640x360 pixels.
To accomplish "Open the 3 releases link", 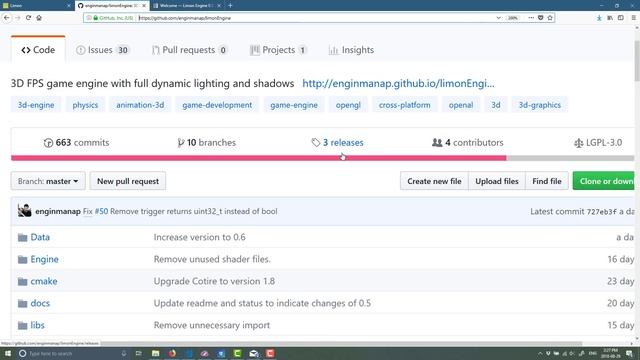I will tap(337, 143).
